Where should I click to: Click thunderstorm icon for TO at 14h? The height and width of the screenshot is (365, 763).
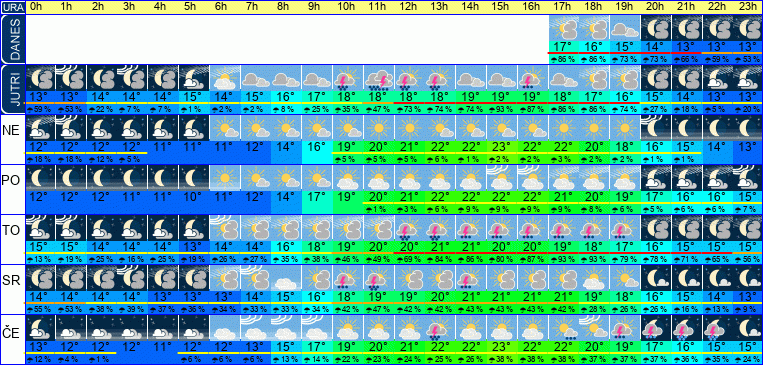tap(471, 228)
